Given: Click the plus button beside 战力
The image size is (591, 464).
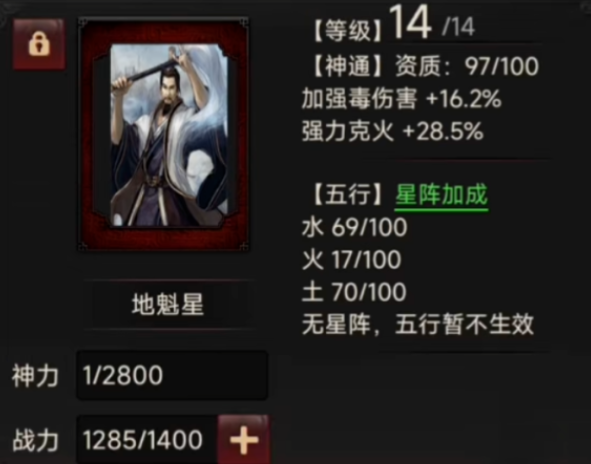Looking at the screenshot, I should pos(244,439).
